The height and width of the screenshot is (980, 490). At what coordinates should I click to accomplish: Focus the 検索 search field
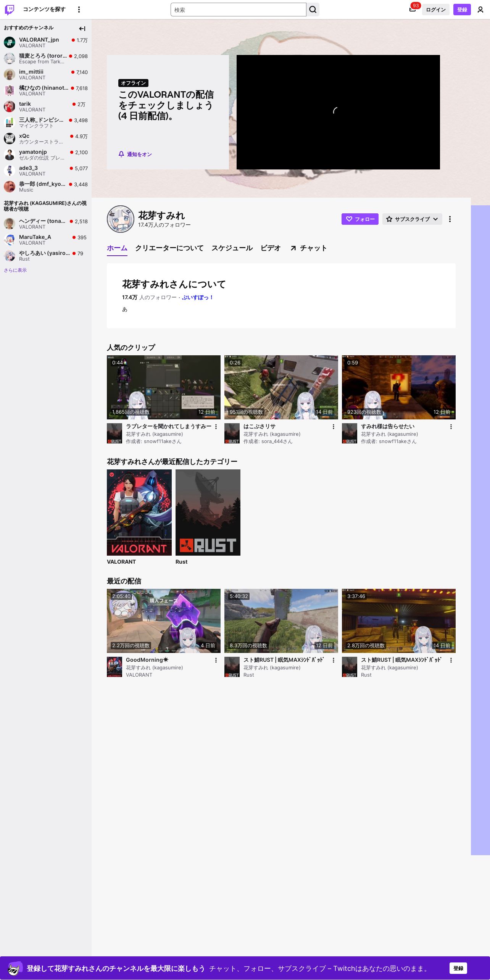(239, 10)
